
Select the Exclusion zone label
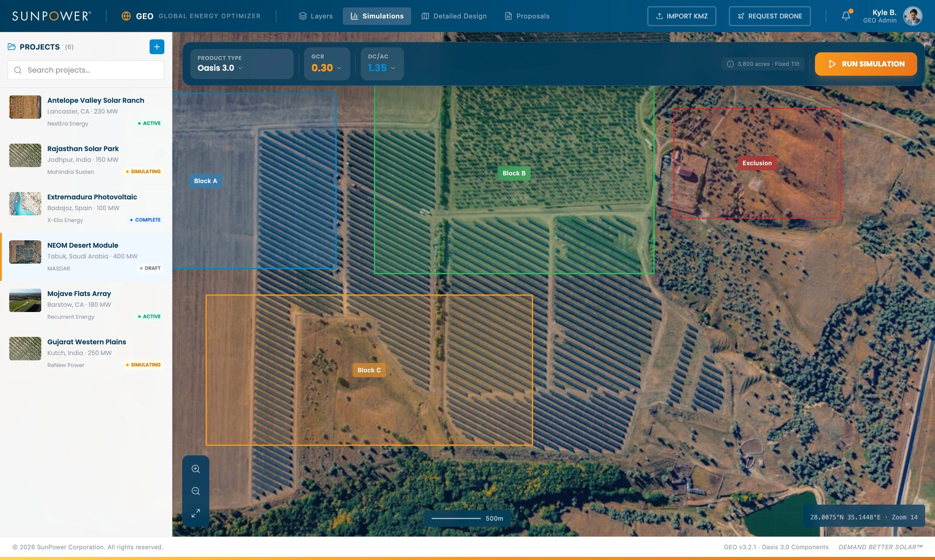point(757,163)
